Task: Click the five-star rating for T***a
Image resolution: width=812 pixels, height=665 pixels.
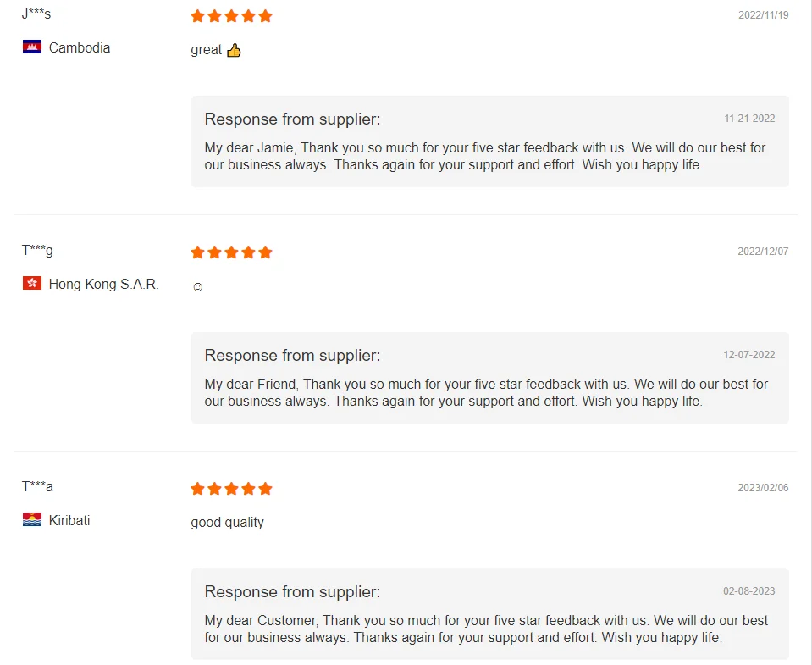Action: point(231,489)
